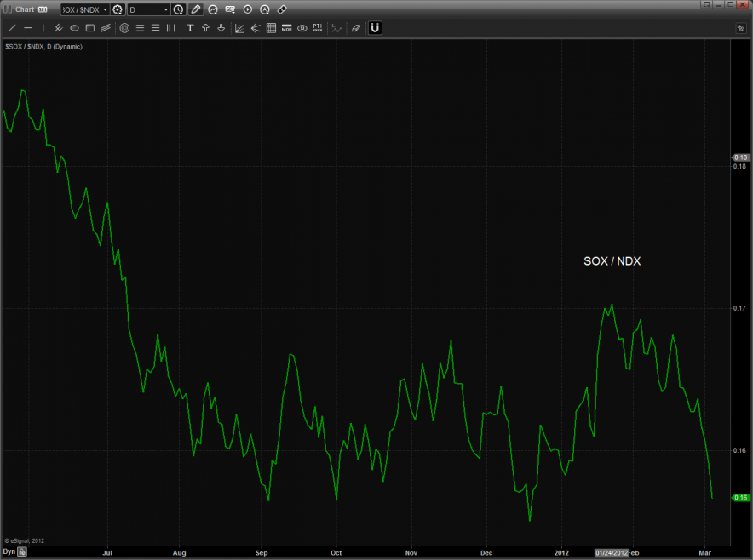Screen dimensions: 753x560
Task: Open the symbol settings gear menu
Action: pyautogui.click(x=118, y=9)
